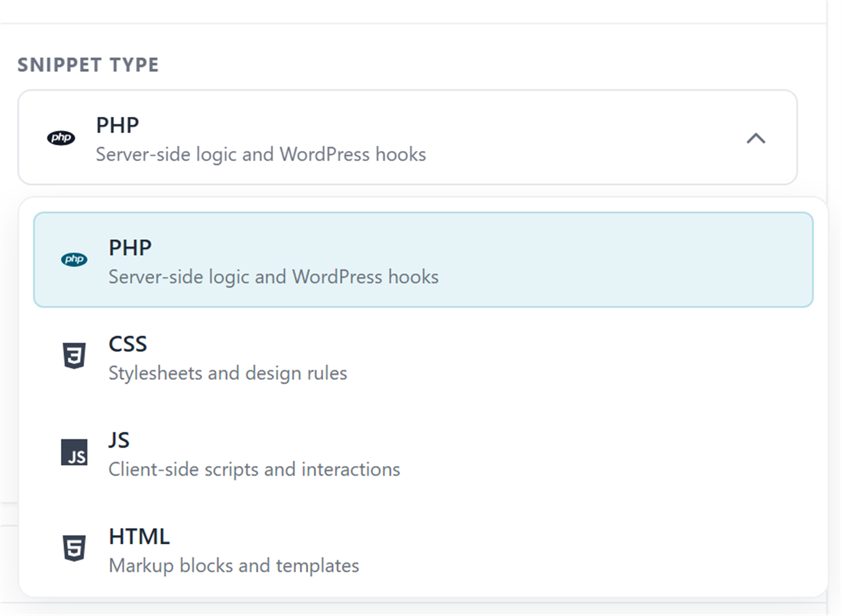Screen dimensions: 842x616
Task: Click the PHP logo in the highlighted option
Action: 74,259
